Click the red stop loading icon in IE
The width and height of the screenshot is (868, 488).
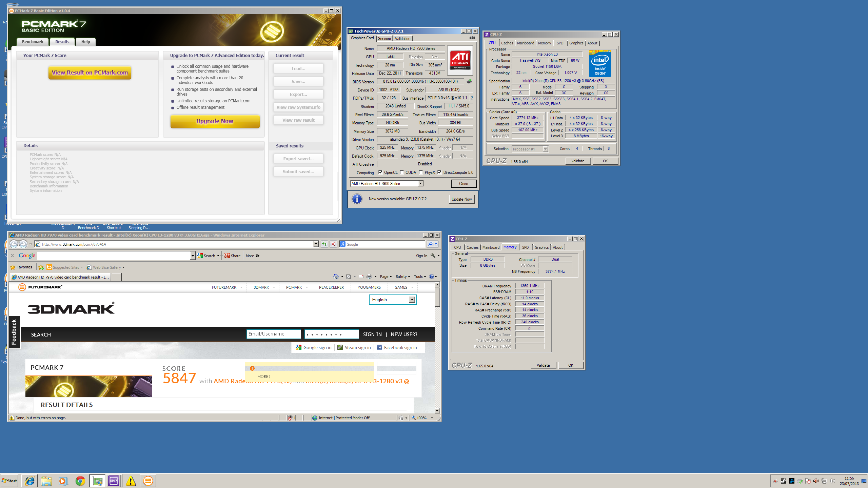[333, 244]
